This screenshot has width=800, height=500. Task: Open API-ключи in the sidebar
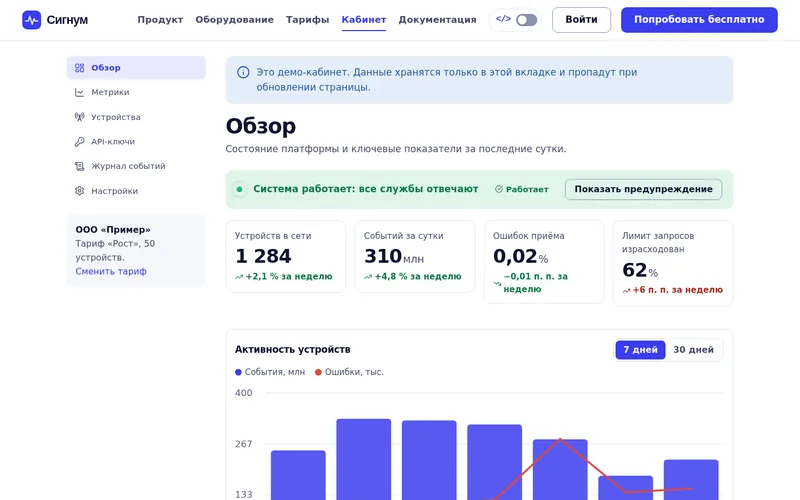coord(136,142)
